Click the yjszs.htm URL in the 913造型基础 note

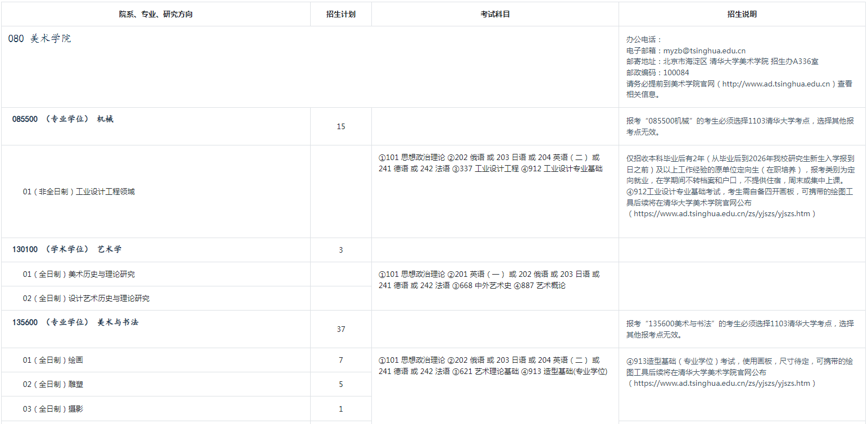721,383
